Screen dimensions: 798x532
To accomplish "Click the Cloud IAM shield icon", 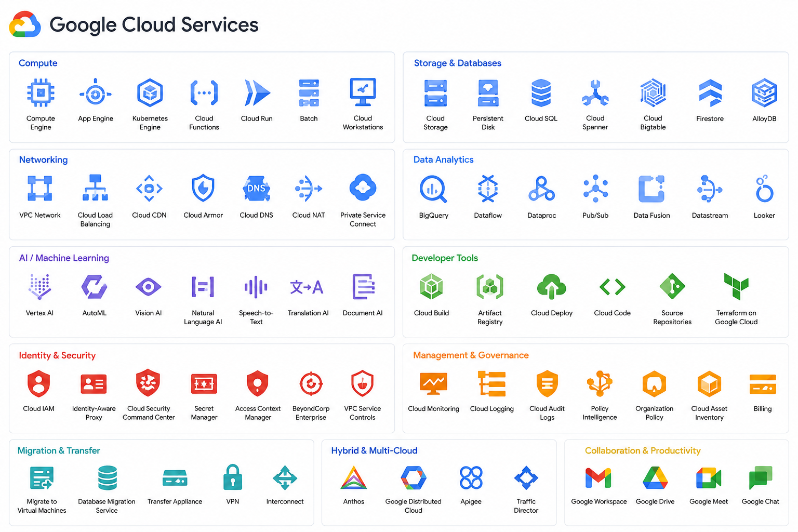I will point(38,384).
